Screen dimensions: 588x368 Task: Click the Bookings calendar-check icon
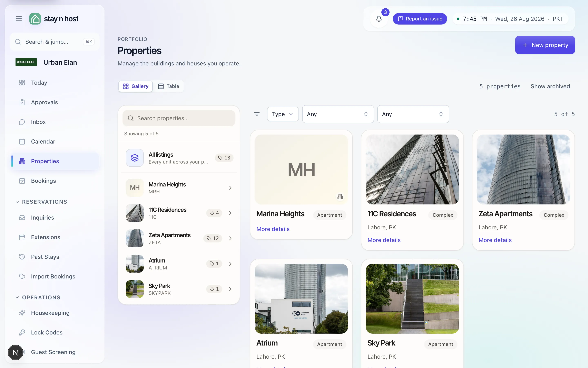[22, 181]
